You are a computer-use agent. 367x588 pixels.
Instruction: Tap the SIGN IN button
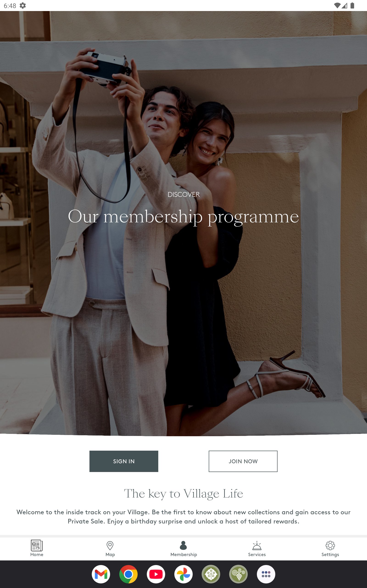pos(124,461)
